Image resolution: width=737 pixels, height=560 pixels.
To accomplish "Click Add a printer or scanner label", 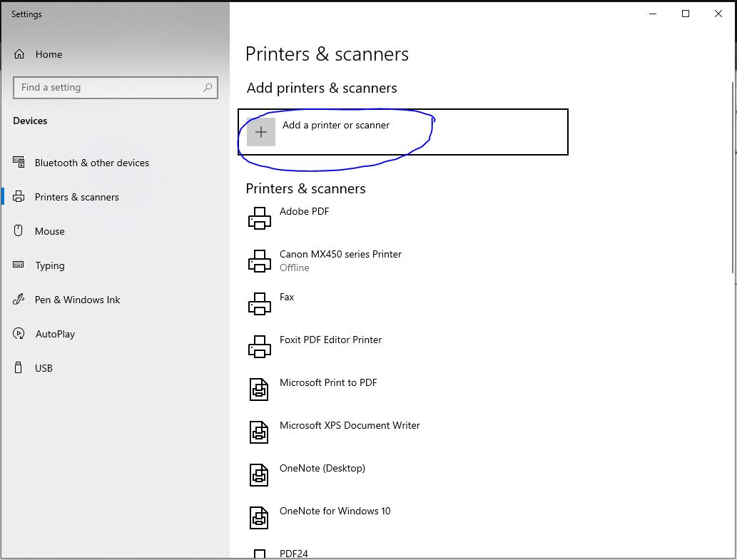I will (336, 126).
